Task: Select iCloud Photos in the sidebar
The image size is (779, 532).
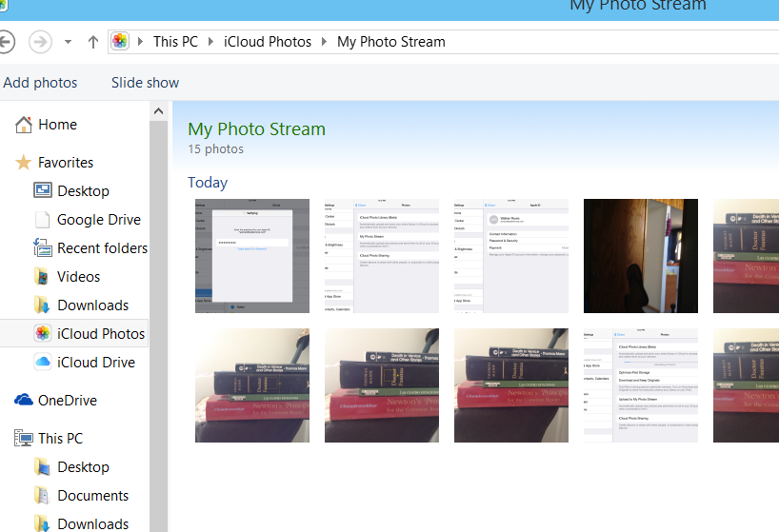Action: point(101,333)
